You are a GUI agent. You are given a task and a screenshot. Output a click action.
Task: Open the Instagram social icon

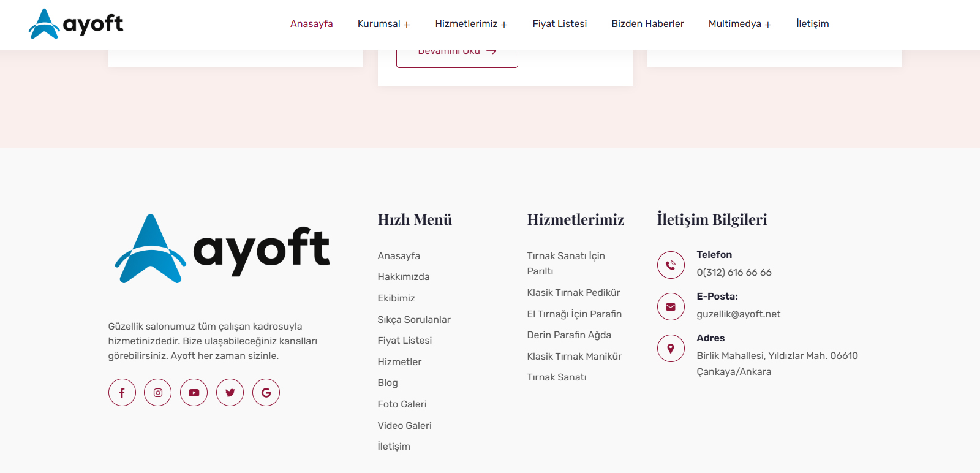(x=158, y=393)
